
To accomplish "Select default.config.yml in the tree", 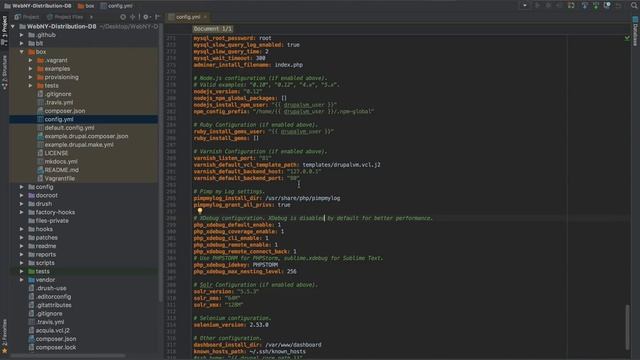I will (x=66, y=128).
